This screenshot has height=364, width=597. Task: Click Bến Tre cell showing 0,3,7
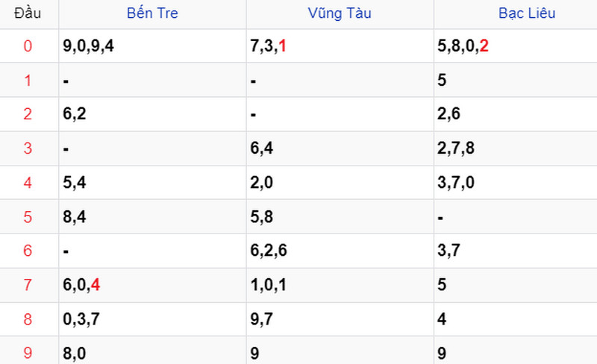click(152, 319)
